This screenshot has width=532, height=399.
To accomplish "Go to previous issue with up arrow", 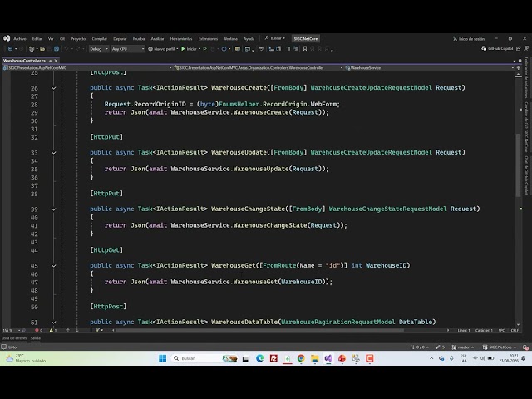I will click(68, 330).
